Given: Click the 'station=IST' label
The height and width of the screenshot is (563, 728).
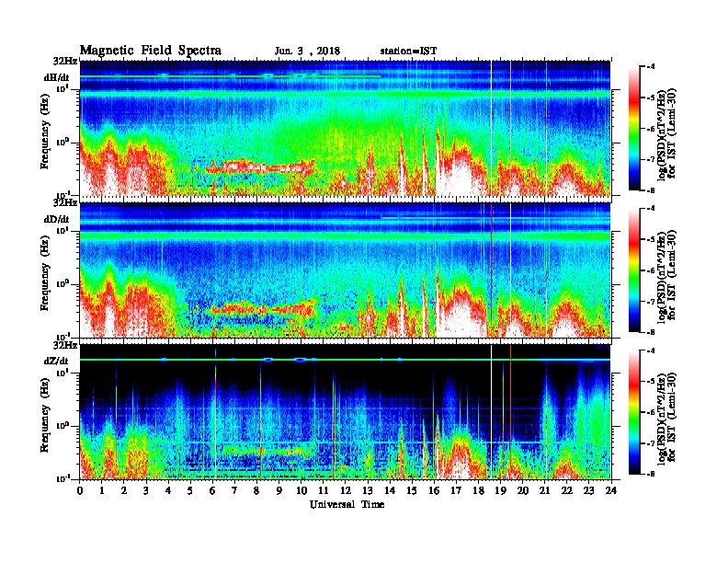Looking at the screenshot, I should (408, 52).
